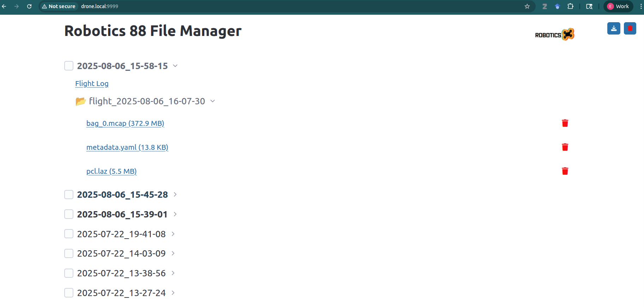Expand the 2025-07-22_13-38-56 folder
Screen dimensions: 644x307
173,273
